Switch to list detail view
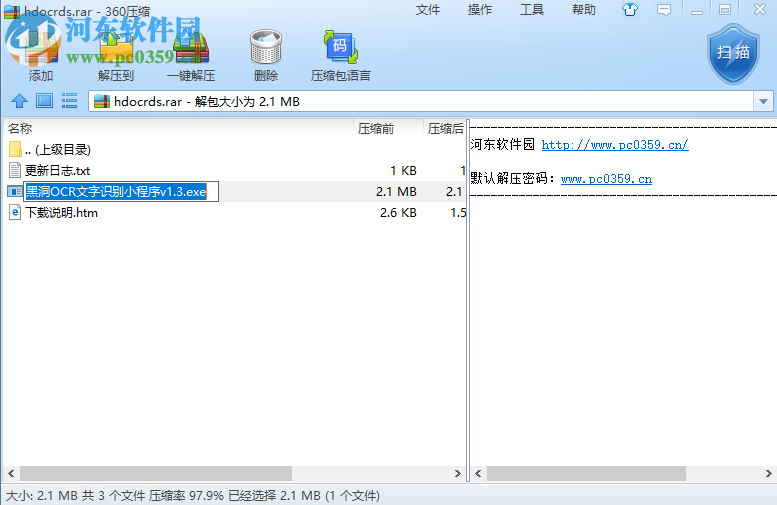777x505 pixels. pyautogui.click(x=69, y=101)
